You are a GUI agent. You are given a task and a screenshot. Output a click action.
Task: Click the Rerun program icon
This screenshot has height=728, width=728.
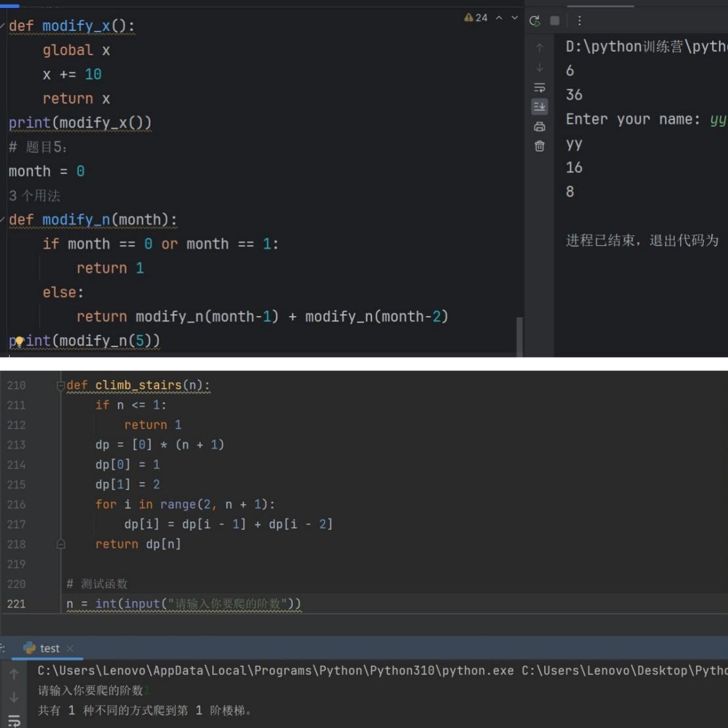[535, 20]
